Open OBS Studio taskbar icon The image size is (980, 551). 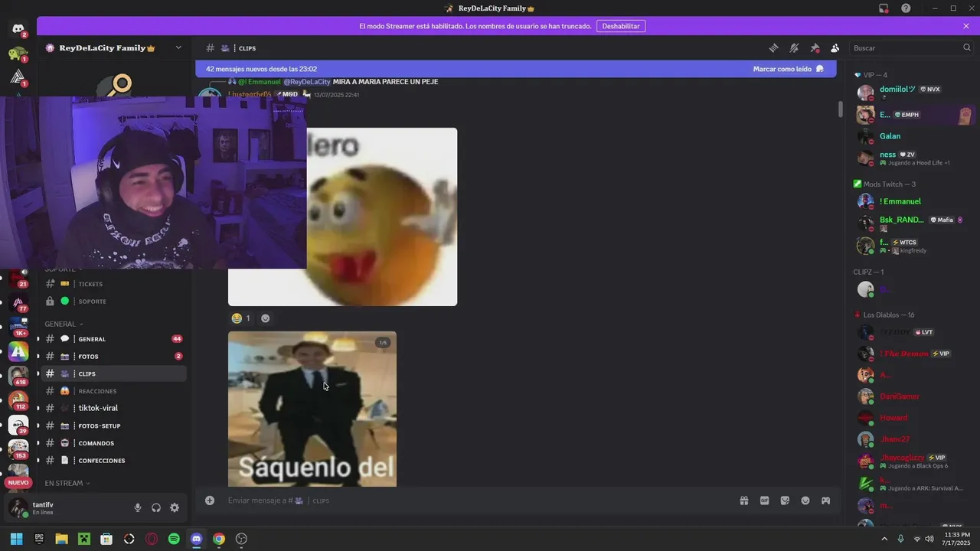pos(241,539)
